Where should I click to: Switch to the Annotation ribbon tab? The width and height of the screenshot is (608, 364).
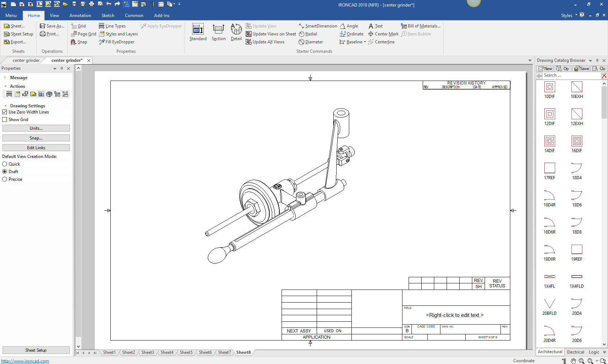point(80,16)
